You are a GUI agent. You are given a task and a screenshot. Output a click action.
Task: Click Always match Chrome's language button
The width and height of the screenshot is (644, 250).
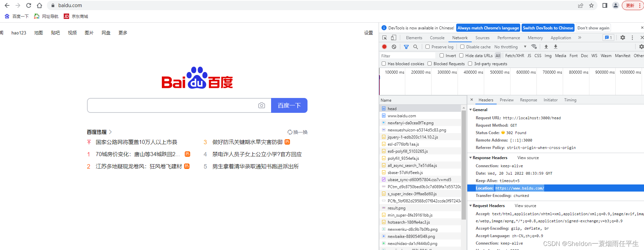pos(488,28)
